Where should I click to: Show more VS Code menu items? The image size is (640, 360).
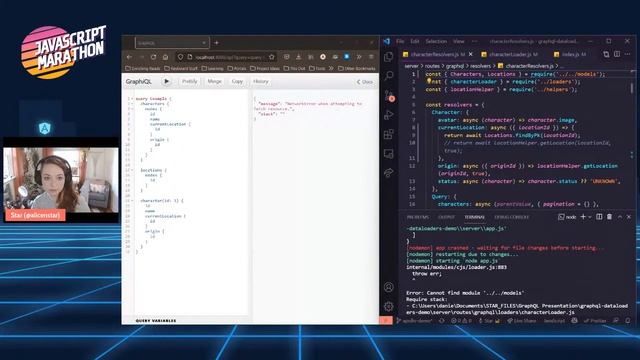(x=474, y=41)
